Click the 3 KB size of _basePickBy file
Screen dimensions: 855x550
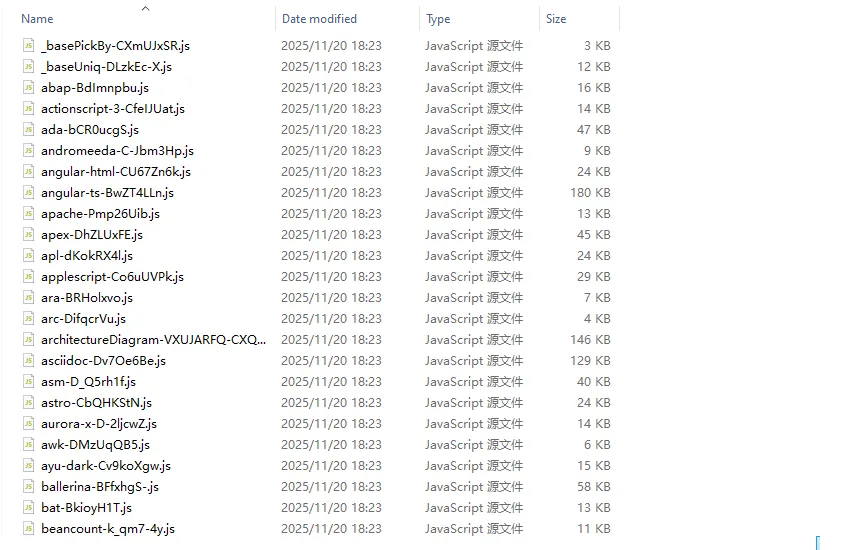click(597, 46)
